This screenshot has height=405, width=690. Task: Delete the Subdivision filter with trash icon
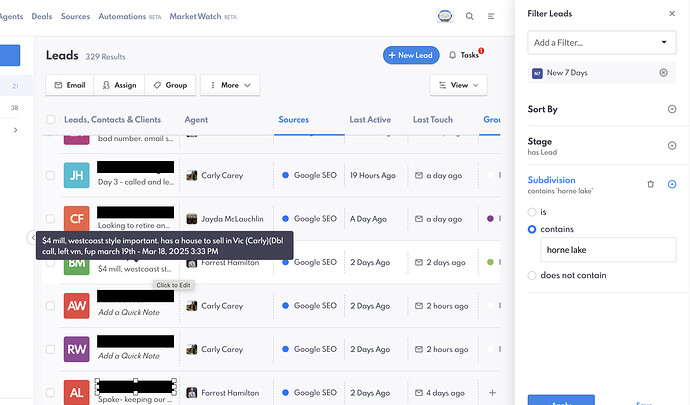(x=650, y=184)
